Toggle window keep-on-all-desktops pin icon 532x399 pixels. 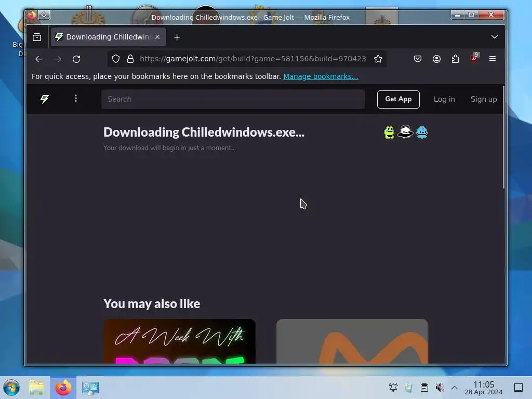click(44, 15)
